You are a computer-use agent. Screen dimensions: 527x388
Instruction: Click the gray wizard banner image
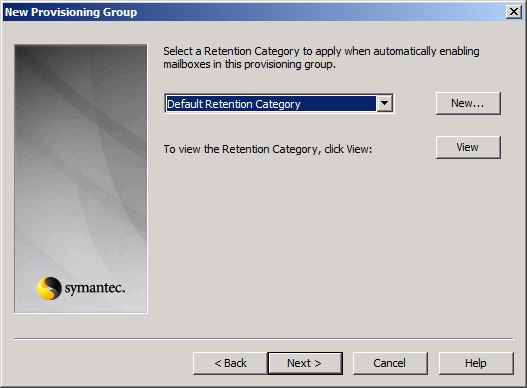pos(81,179)
